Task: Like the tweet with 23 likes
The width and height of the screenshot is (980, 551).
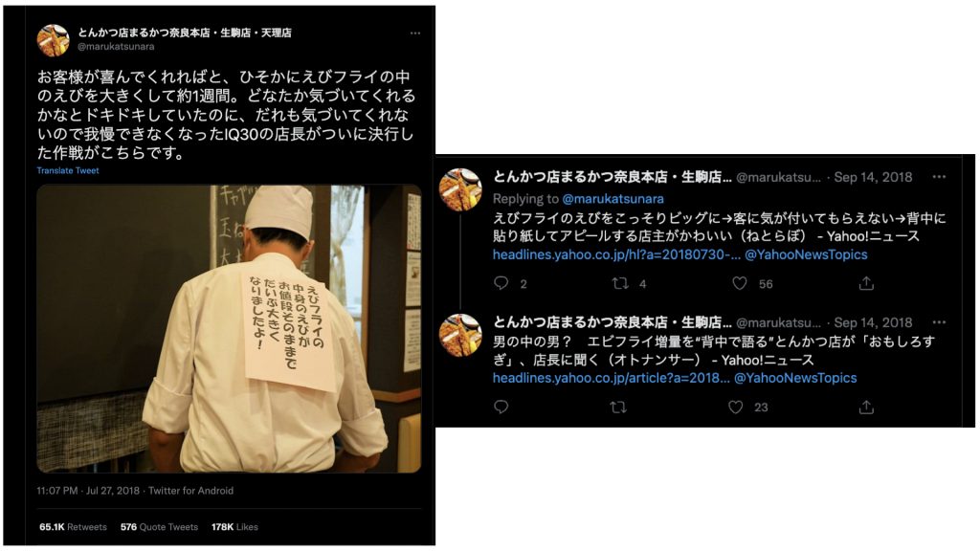Action: point(736,408)
